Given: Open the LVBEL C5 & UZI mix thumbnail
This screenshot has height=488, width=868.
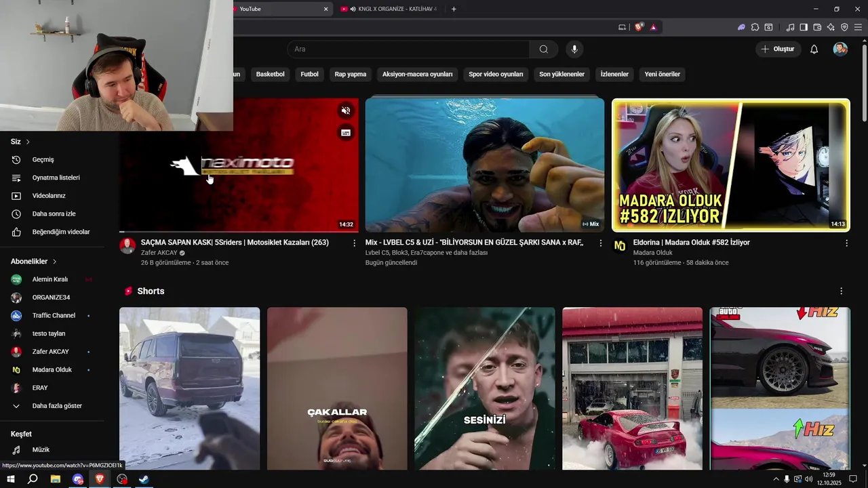Looking at the screenshot, I should click(485, 165).
